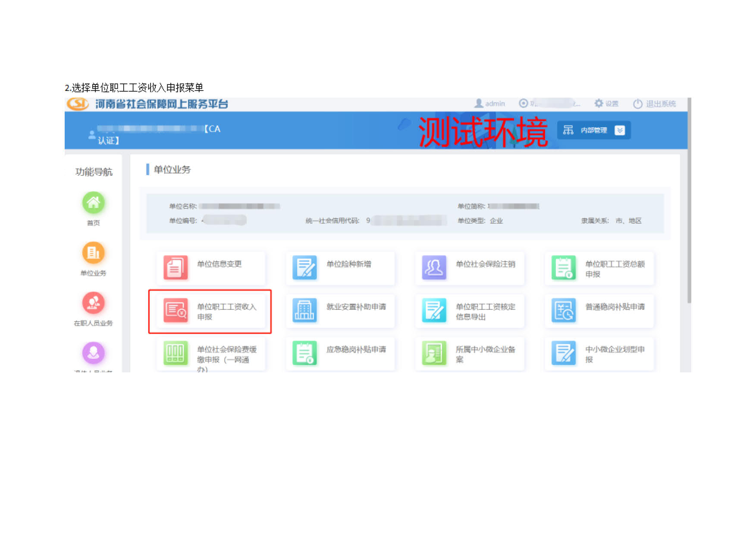The height and width of the screenshot is (534, 756).
Task: Click the 中小微企业划型申报 icon
Action: click(564, 353)
